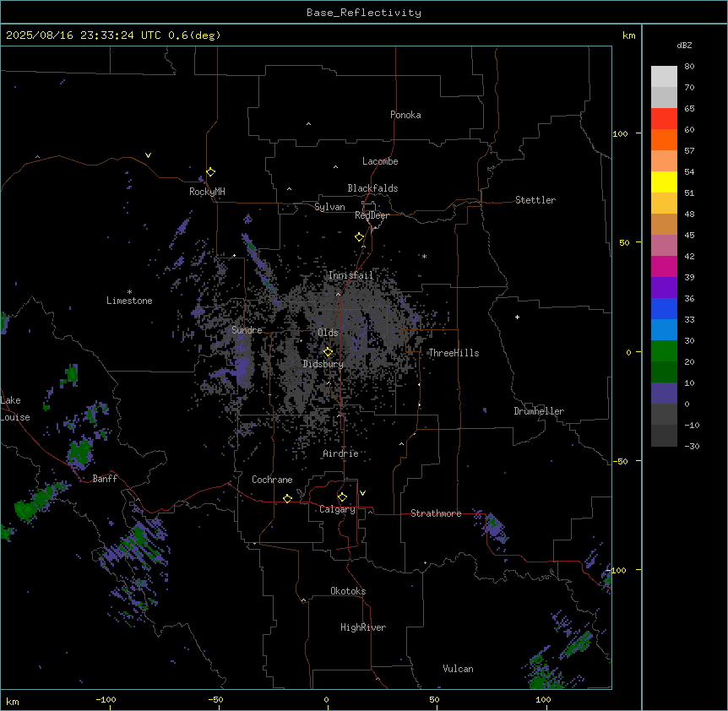Click the asterisk marker east of Innisfail

coord(424,256)
